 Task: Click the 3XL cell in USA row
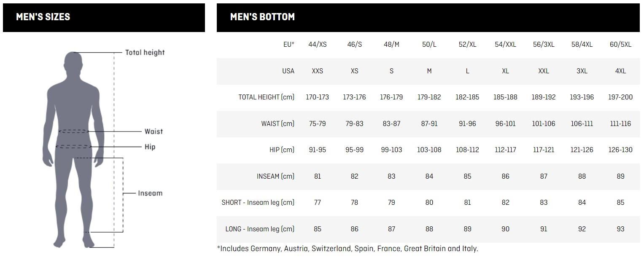coord(582,71)
